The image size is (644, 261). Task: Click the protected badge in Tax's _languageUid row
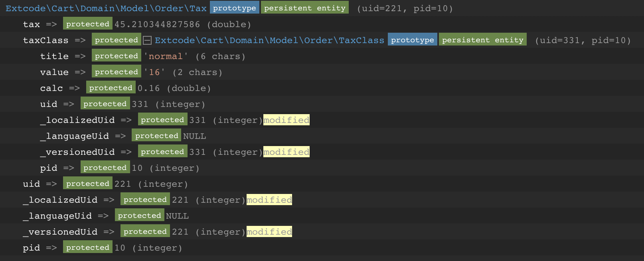pyautogui.click(x=140, y=215)
